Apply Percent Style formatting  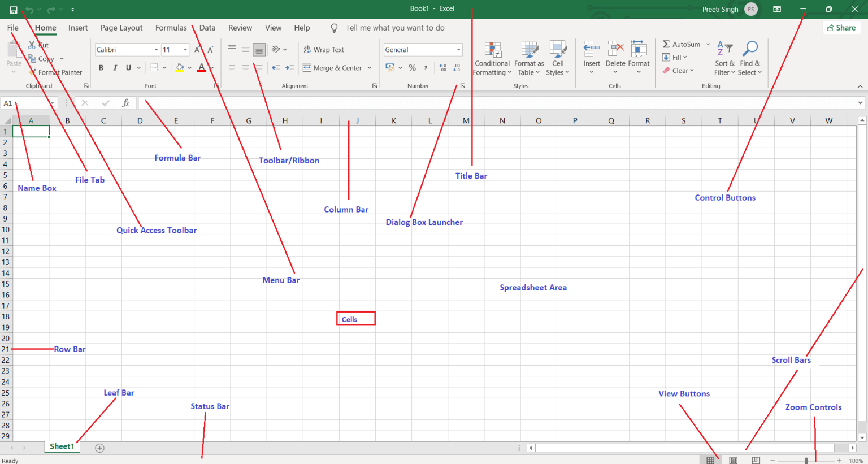point(413,67)
